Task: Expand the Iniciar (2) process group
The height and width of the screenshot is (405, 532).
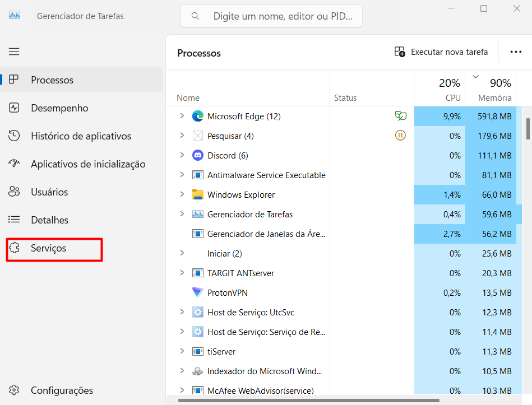Action: [x=182, y=253]
